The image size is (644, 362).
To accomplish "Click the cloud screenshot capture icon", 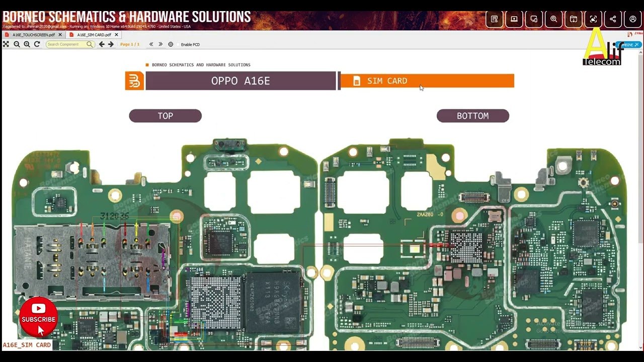I will [x=593, y=19].
